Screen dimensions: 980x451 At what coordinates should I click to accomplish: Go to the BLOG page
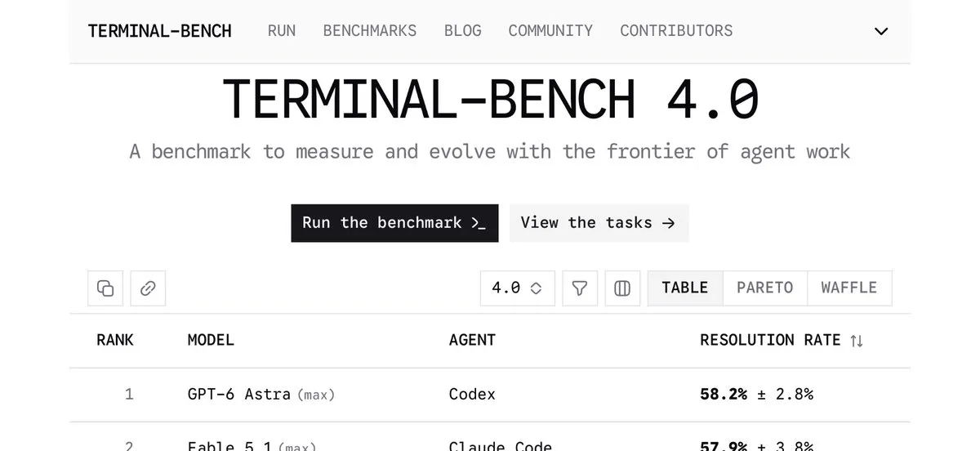pyautogui.click(x=463, y=31)
